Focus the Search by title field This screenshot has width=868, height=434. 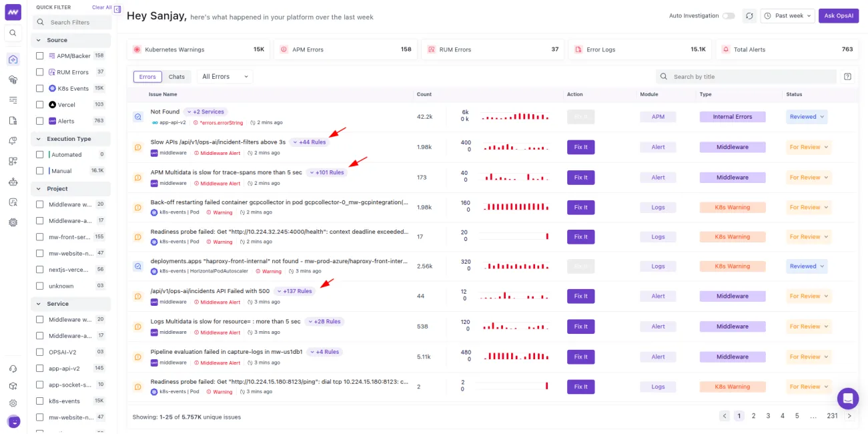point(746,77)
